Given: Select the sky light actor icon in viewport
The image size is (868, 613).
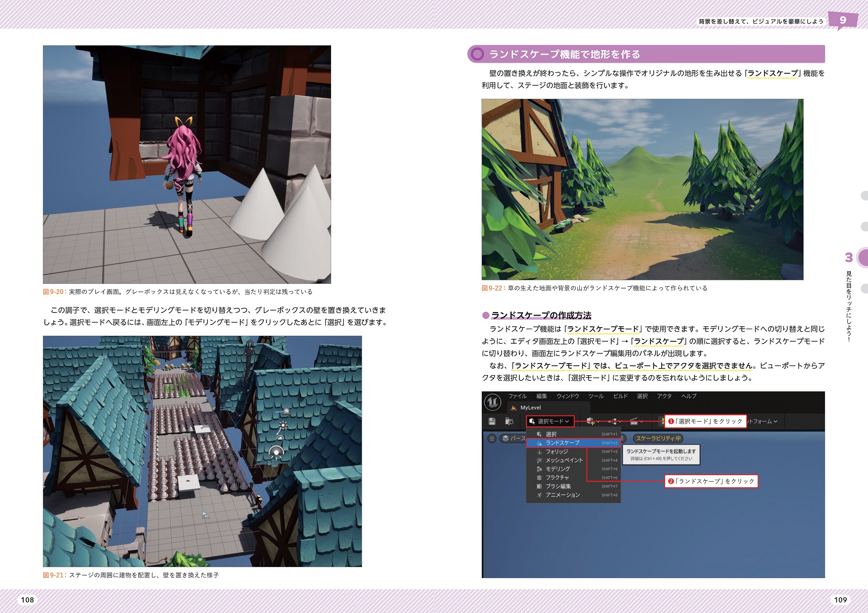Looking at the screenshot, I should click(276, 452).
